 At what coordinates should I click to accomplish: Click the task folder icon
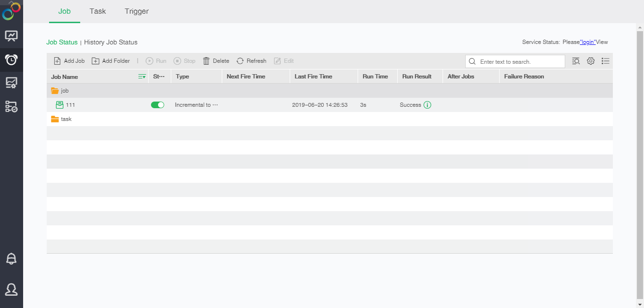tap(55, 119)
